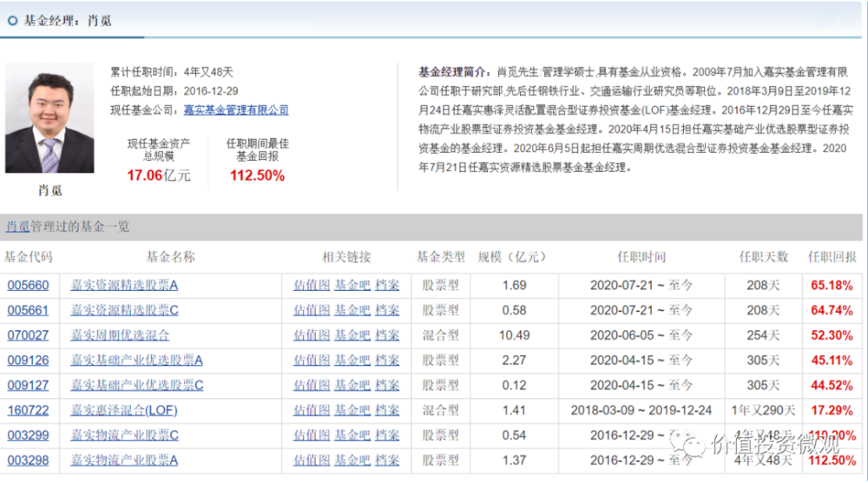Open 嘉实资源精选股票A fund name link

pos(124,285)
